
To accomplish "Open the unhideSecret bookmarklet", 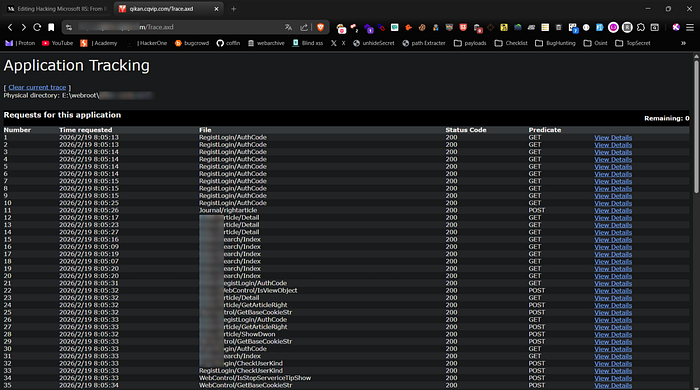I will (x=374, y=43).
